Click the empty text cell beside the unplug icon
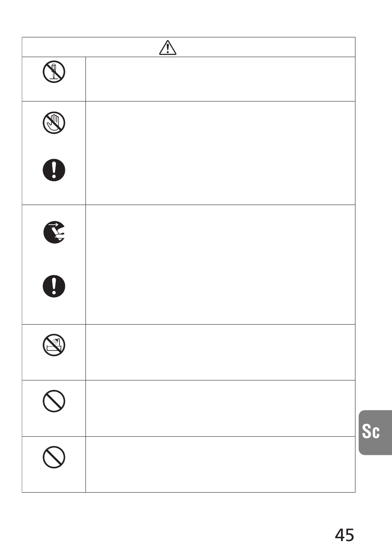This screenshot has width=392, height=553. coord(220,265)
